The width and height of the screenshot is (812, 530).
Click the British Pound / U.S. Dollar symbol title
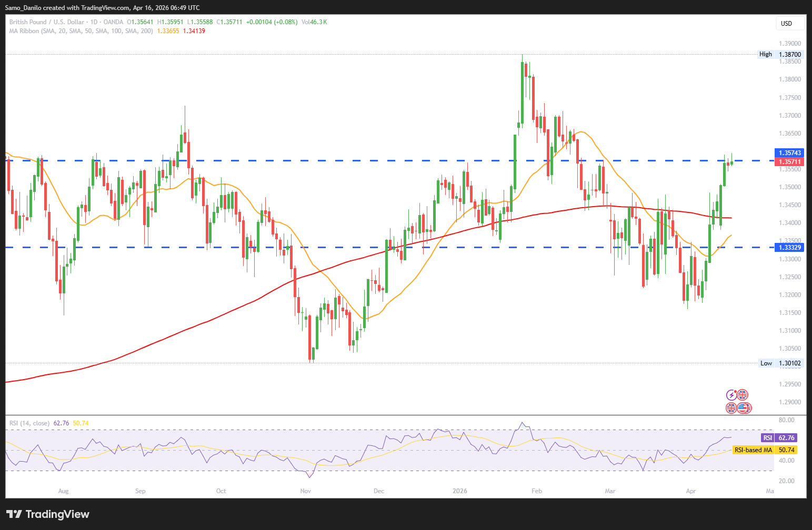tap(46, 22)
